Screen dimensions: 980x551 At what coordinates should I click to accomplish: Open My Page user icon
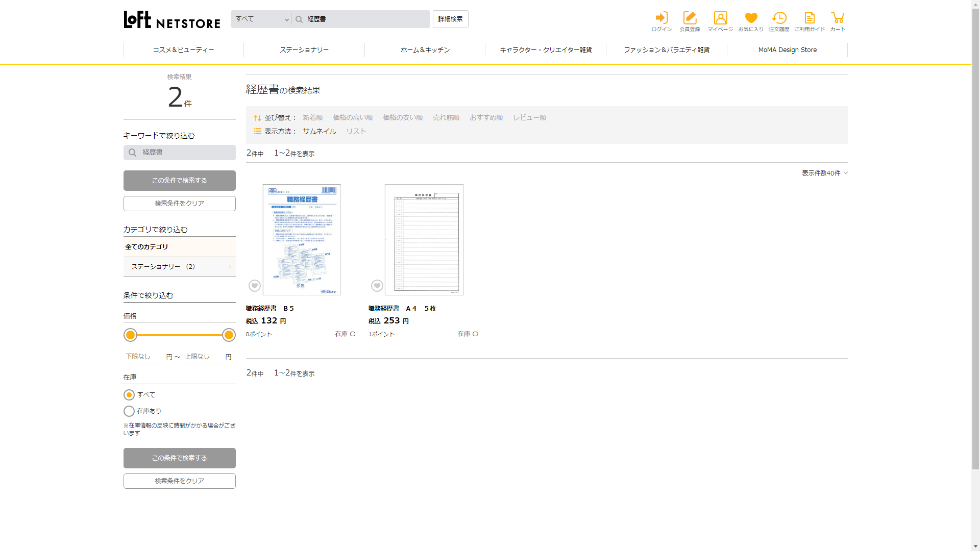click(720, 18)
